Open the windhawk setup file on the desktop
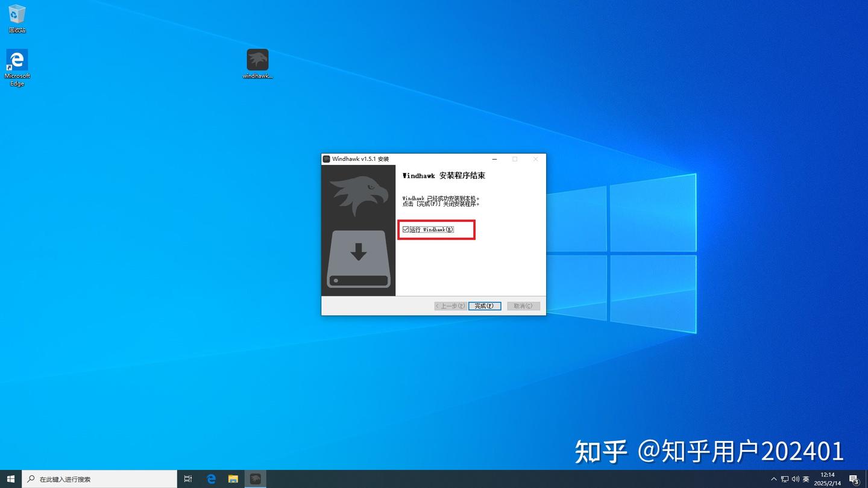Image resolution: width=868 pixels, height=488 pixels. pos(257,60)
